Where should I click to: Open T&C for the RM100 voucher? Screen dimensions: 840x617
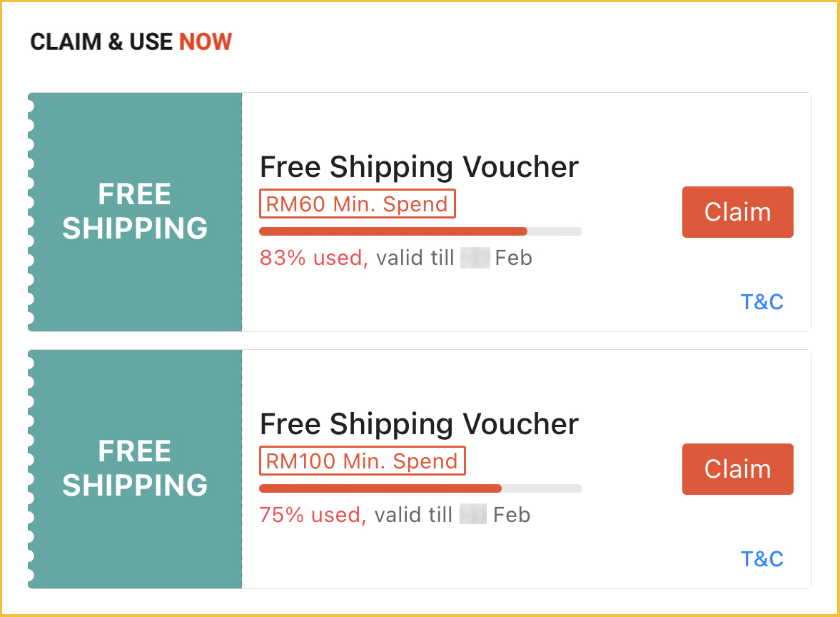pos(761,558)
